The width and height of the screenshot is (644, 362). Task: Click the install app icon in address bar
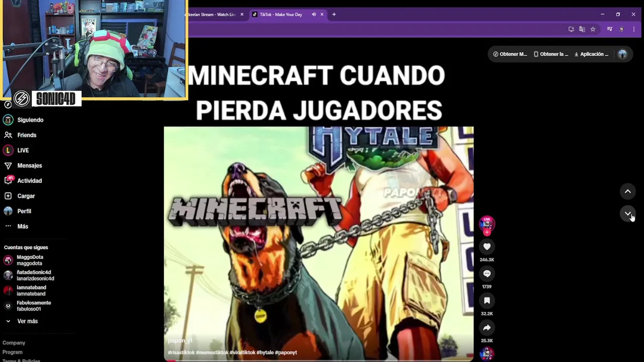tap(571, 29)
